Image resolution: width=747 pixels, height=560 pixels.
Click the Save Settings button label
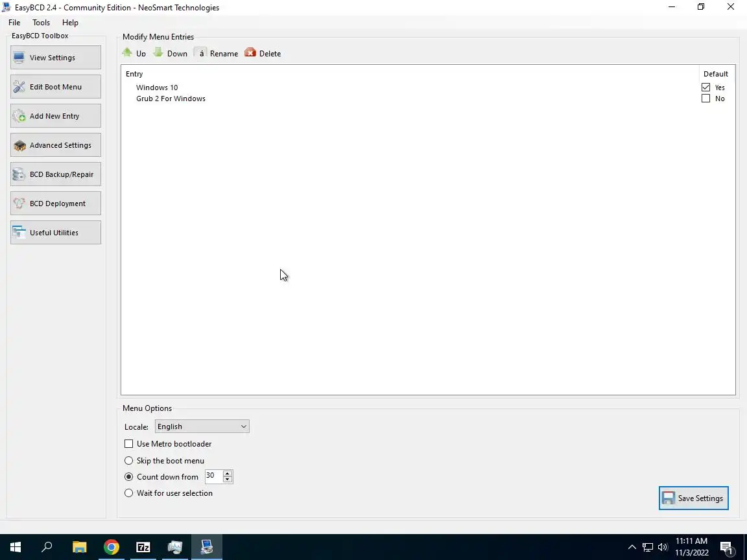click(x=700, y=498)
